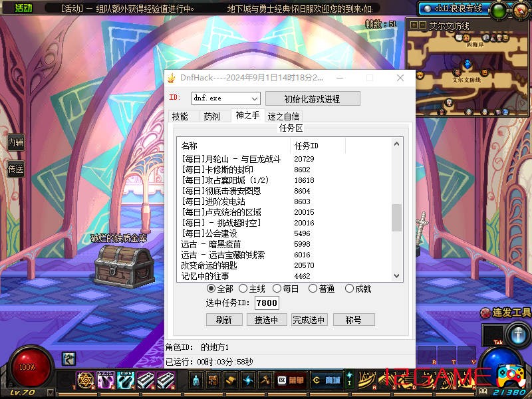Screen dimensions: 532x399
Task: Click the green orb beside the channel bar
Action: (x=499, y=11)
